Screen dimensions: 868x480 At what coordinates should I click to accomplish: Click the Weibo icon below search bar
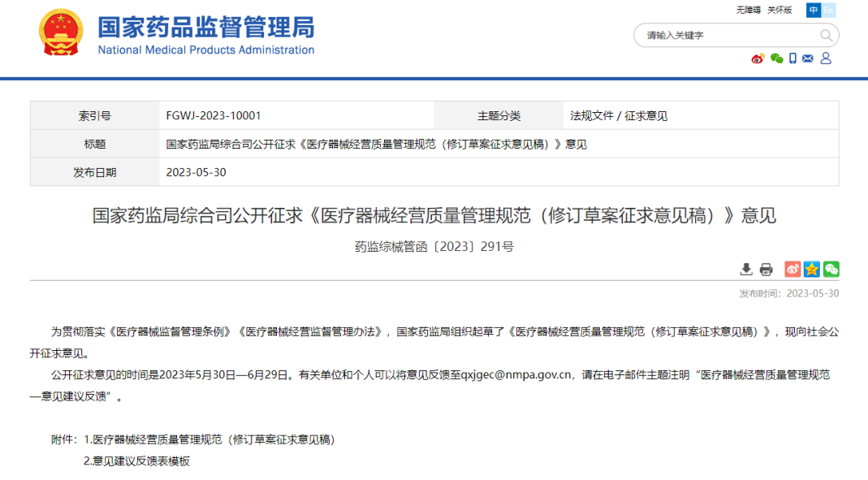click(758, 58)
